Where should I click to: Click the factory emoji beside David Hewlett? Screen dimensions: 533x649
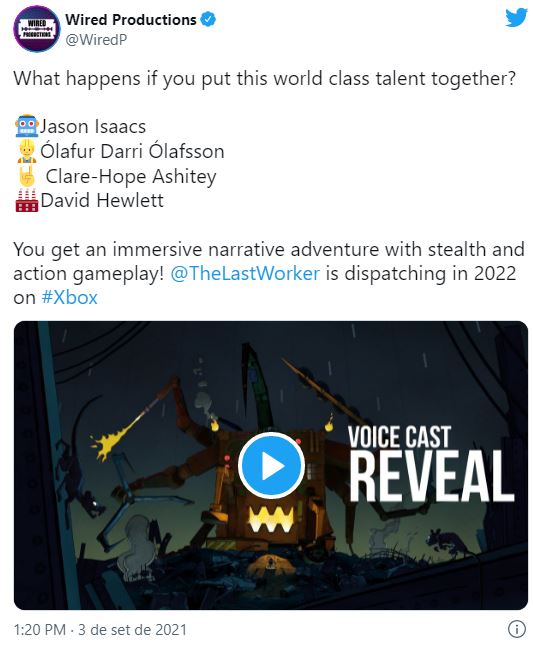[x=27, y=201]
